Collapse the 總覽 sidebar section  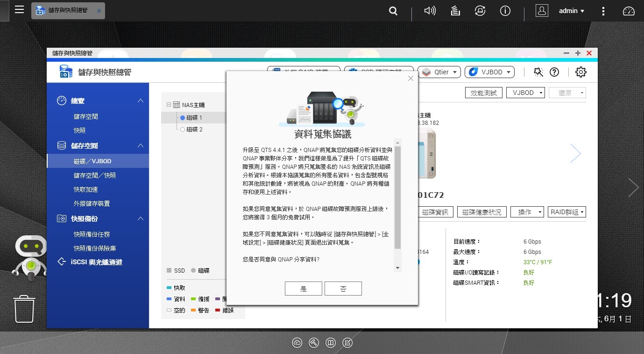click(x=141, y=101)
